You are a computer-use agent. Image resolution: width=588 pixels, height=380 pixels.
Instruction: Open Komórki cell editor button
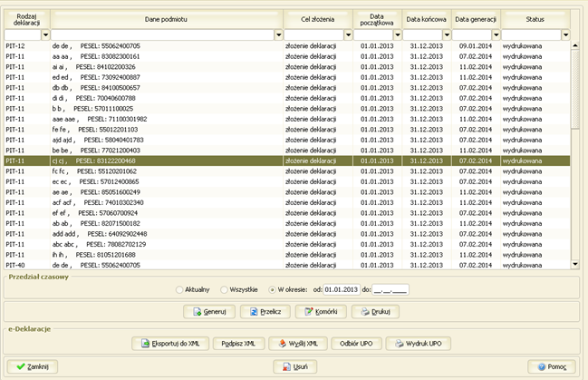321,312
